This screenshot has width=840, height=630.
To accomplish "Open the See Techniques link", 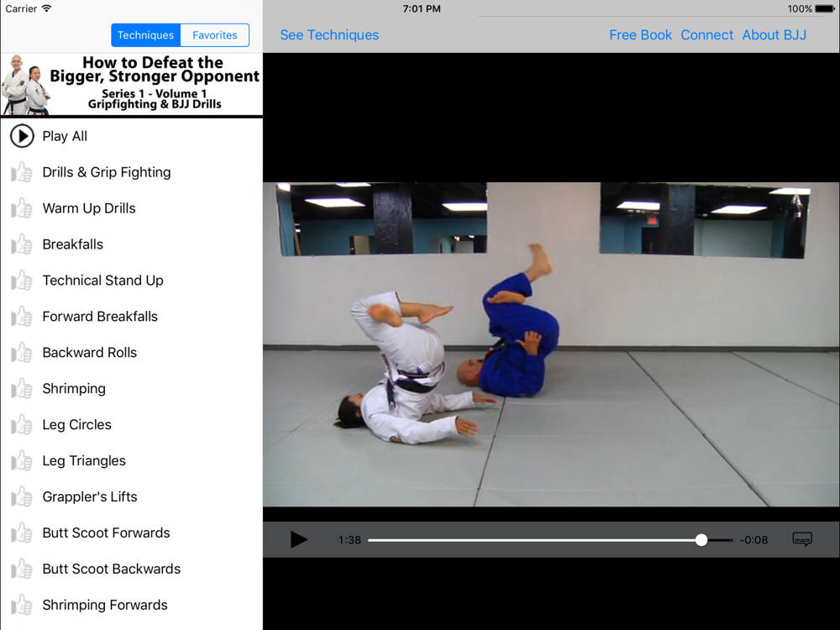I will tap(329, 34).
